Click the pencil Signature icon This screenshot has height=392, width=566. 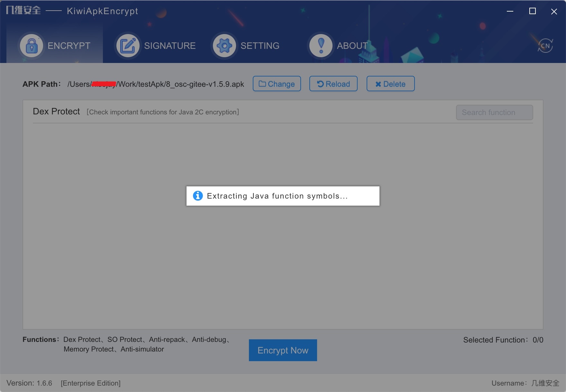coord(128,46)
